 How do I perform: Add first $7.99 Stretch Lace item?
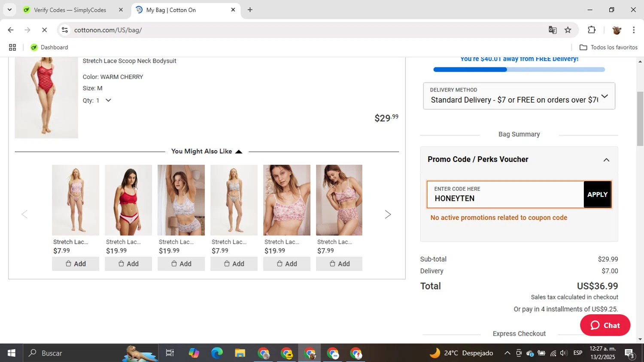(76, 264)
